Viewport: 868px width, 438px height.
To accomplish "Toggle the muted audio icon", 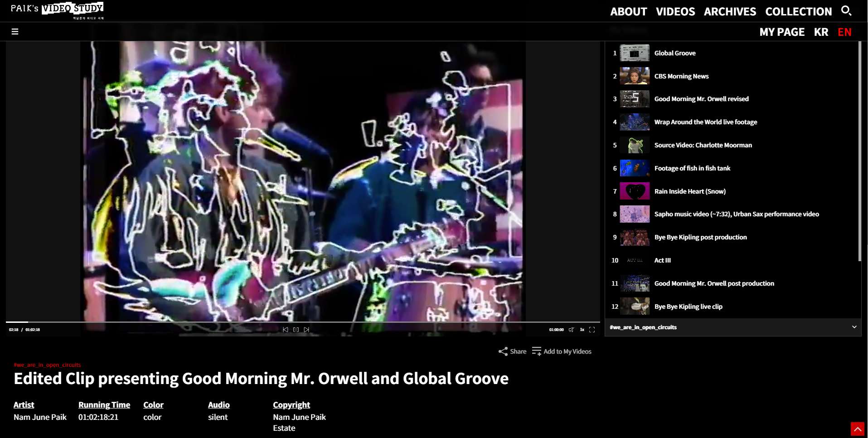I will [572, 330].
